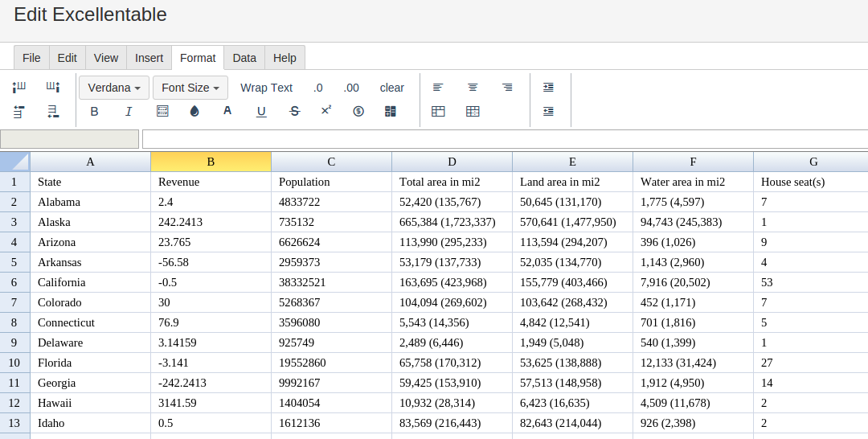868x439 pixels.
Task: Click the cell borders icon
Action: [162, 112]
